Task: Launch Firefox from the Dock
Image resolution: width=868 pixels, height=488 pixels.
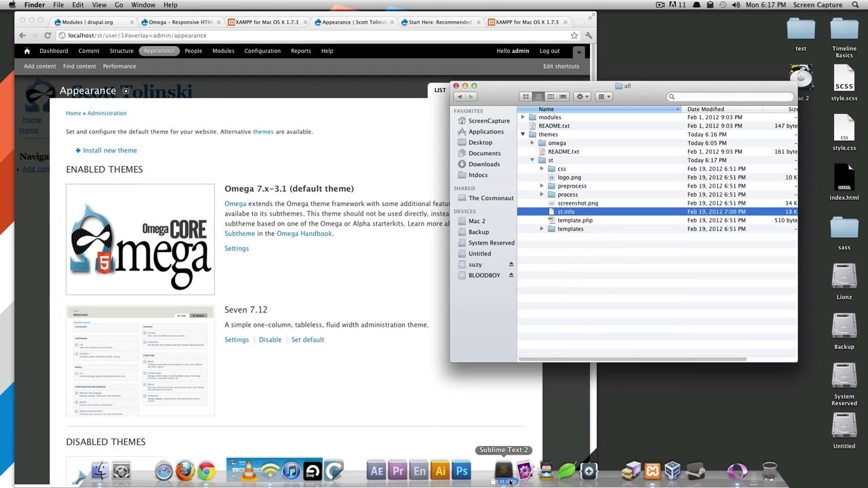Action: point(185,470)
